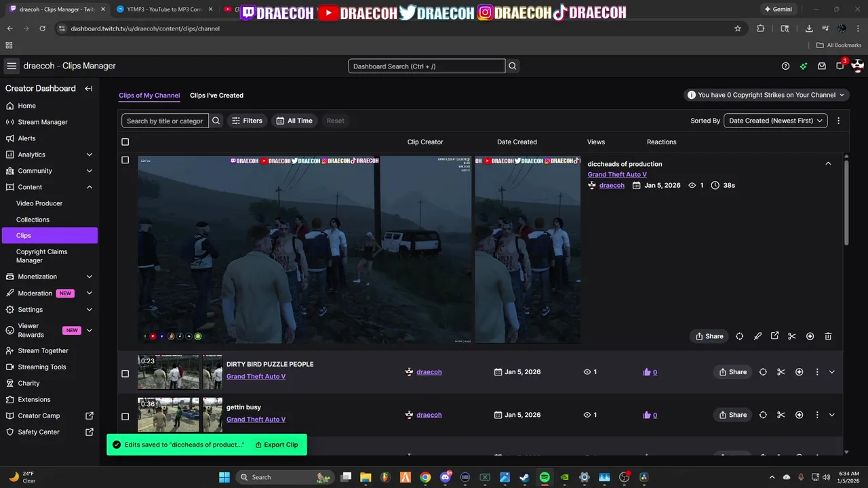The width and height of the screenshot is (868, 488).
Task: Open three-dot menu for gettin busy clip
Action: 816,415
